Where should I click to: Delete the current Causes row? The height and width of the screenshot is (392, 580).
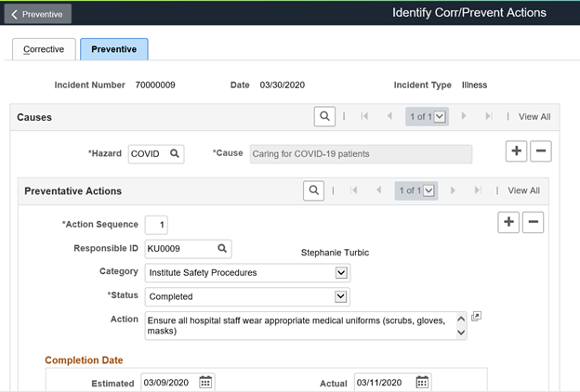540,150
